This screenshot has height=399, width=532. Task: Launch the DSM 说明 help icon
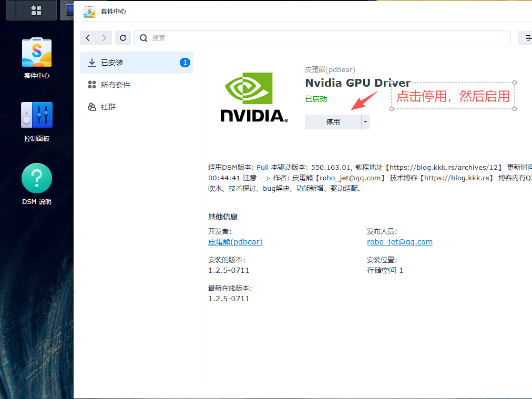click(x=37, y=184)
